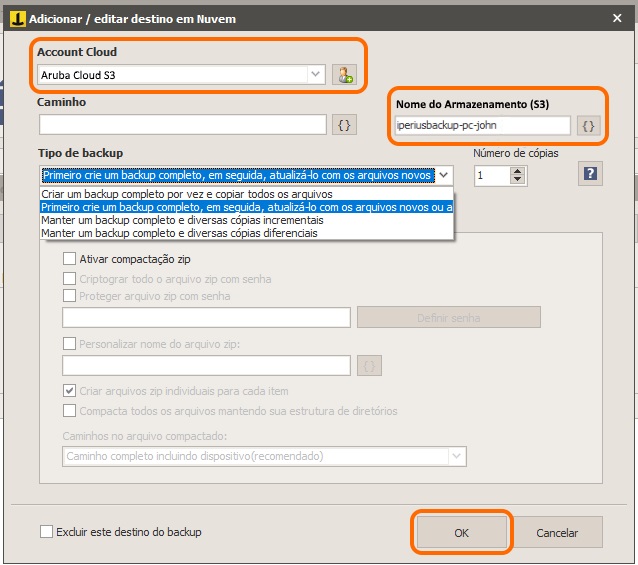Click the Definir senha button
The height and width of the screenshot is (565, 638).
449,318
